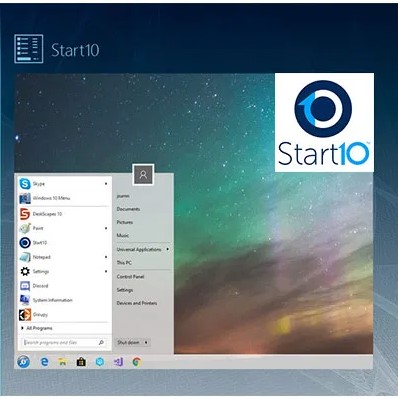
Task: Open System Information from the program list
Action: (x=63, y=300)
